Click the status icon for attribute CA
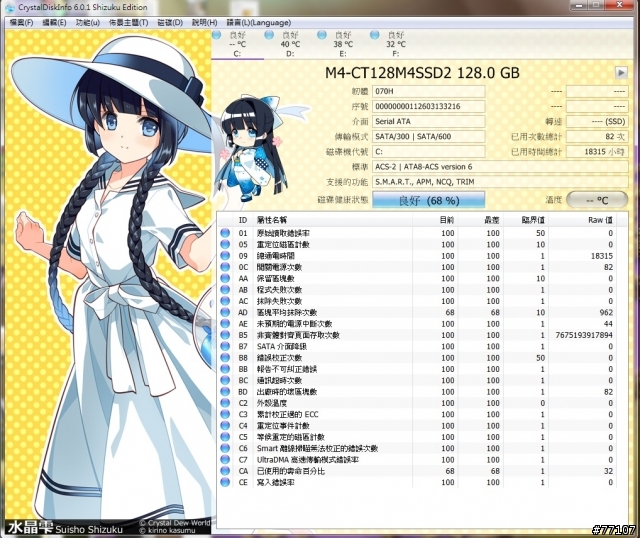 pyautogui.click(x=225, y=471)
